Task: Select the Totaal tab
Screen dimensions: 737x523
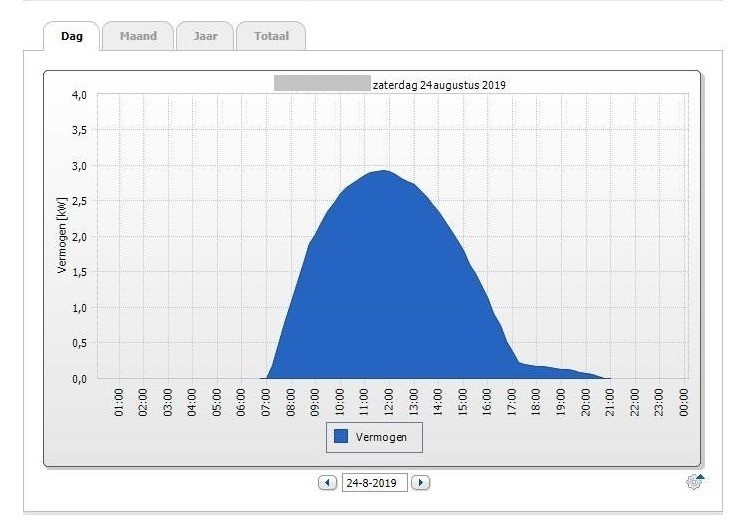Action: point(270,36)
